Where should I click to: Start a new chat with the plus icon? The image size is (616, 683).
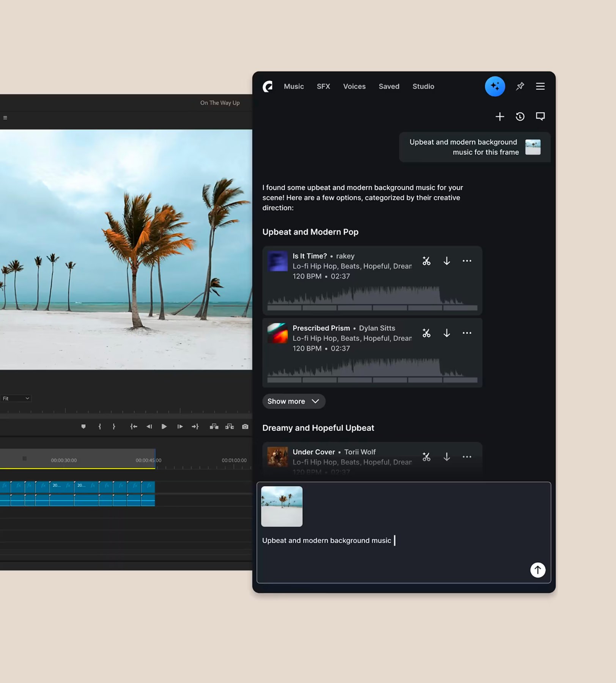coord(500,116)
